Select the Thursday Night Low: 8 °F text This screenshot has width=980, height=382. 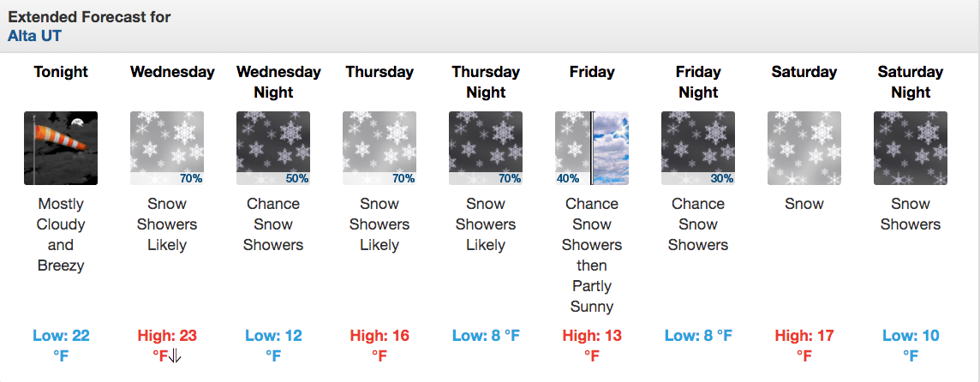[486, 336]
